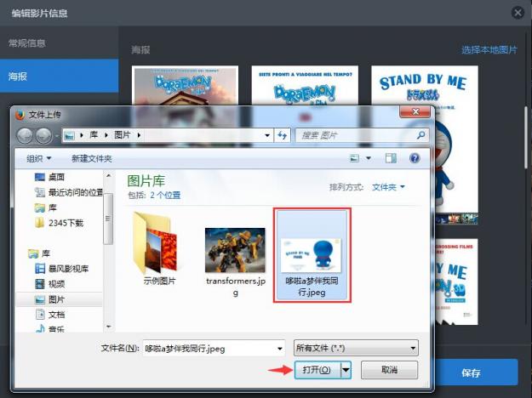This screenshot has height=398, width=532.
Task: Open the view options dropdown arrow
Action: [x=369, y=158]
